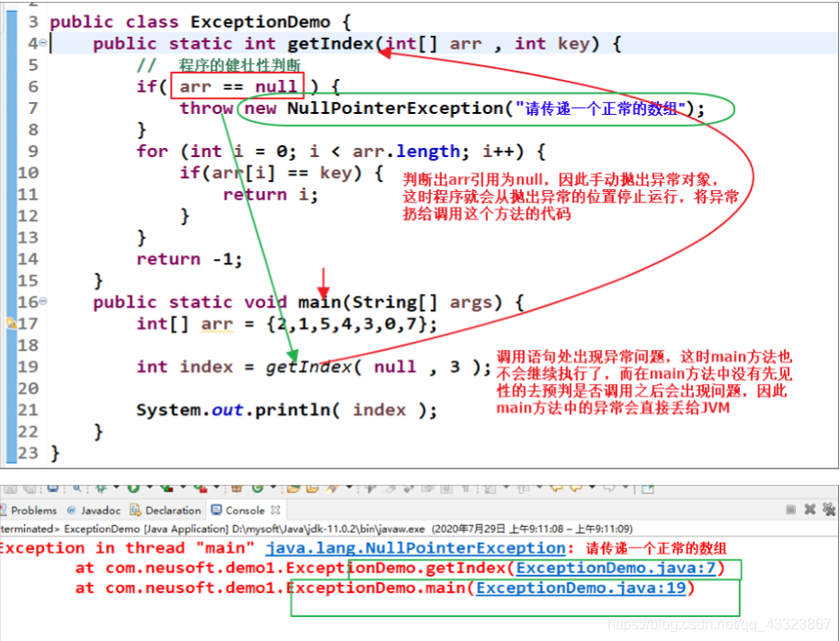
Task: Open the External Tools dropdown arrow
Action: pyautogui.click(x=216, y=487)
